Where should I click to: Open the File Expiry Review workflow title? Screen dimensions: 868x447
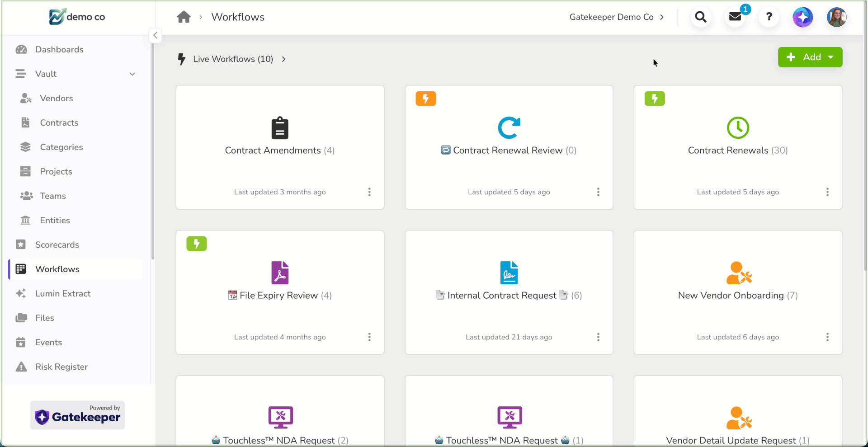point(280,296)
